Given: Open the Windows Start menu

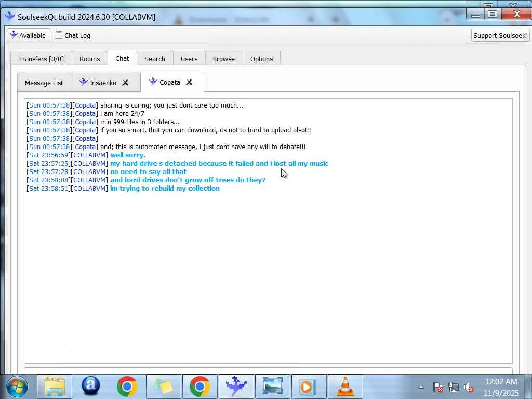Looking at the screenshot, I should click(17, 387).
